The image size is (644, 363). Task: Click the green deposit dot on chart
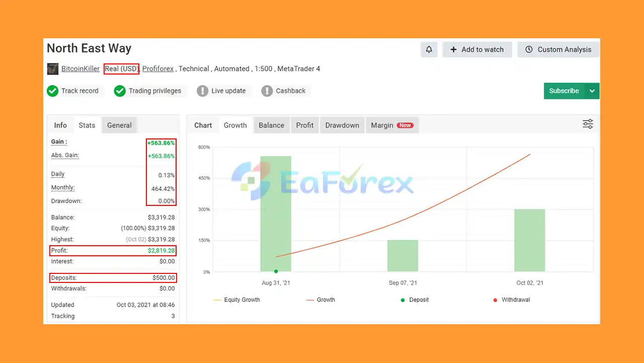pyautogui.click(x=276, y=271)
